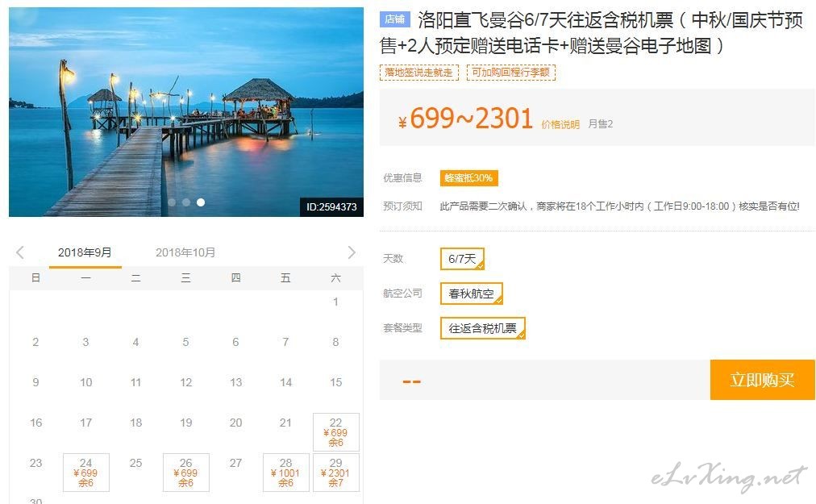Click calendar date 23
Screen dimensions: 816x504
click(36, 463)
